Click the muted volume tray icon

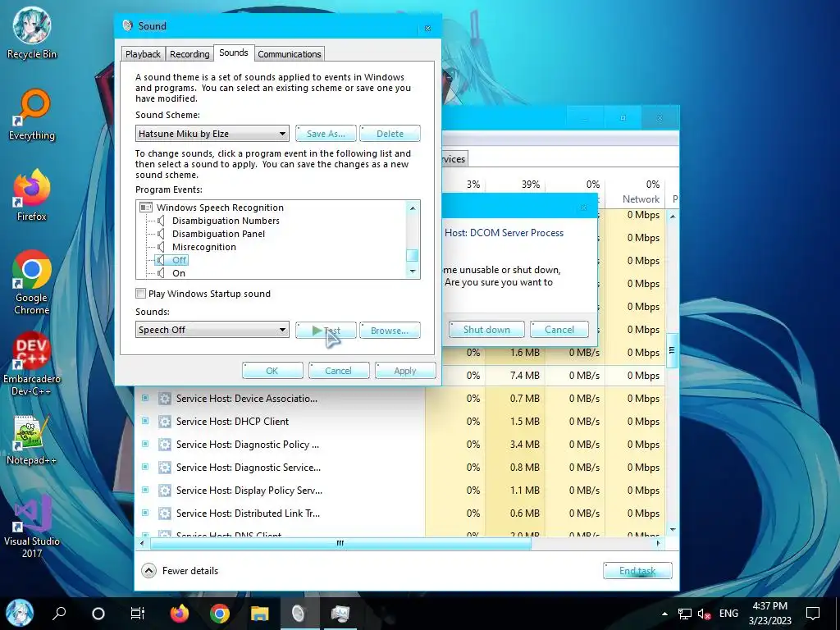tap(704, 614)
